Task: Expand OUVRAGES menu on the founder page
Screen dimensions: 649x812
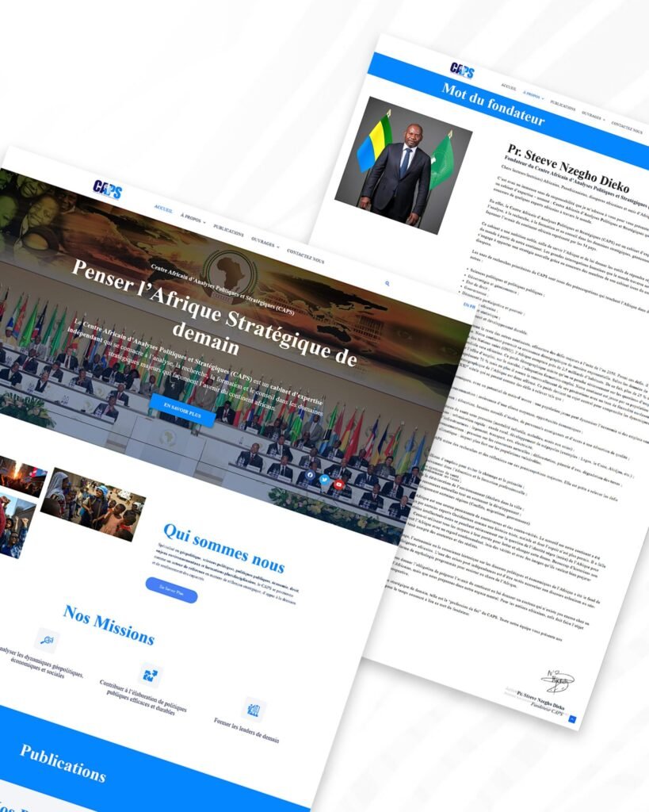Action: (x=593, y=116)
